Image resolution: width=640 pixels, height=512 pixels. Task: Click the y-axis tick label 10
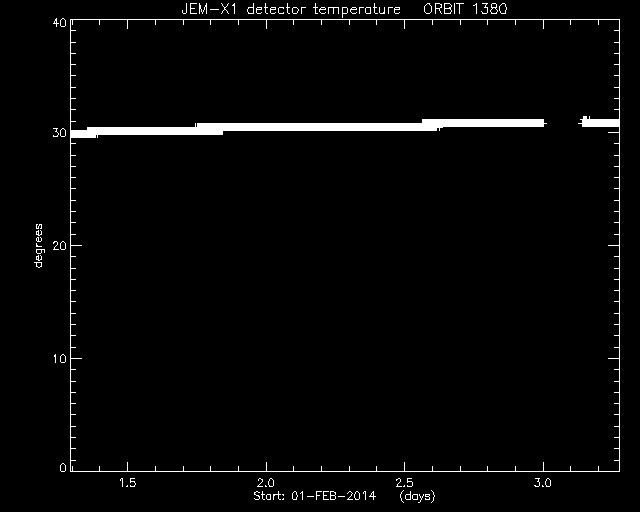pyautogui.click(x=60, y=358)
